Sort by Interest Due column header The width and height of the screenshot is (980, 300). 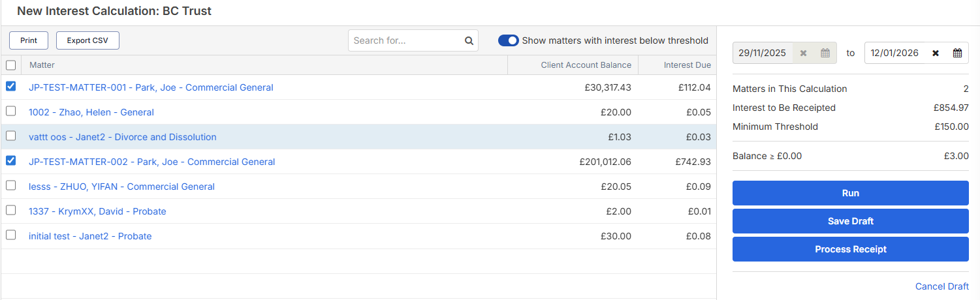[x=687, y=65]
